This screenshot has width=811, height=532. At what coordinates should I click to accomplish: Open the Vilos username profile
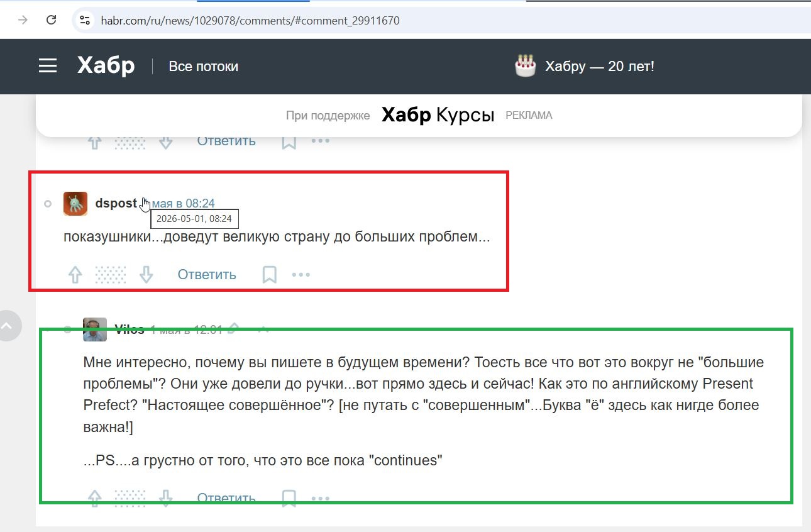pos(130,330)
